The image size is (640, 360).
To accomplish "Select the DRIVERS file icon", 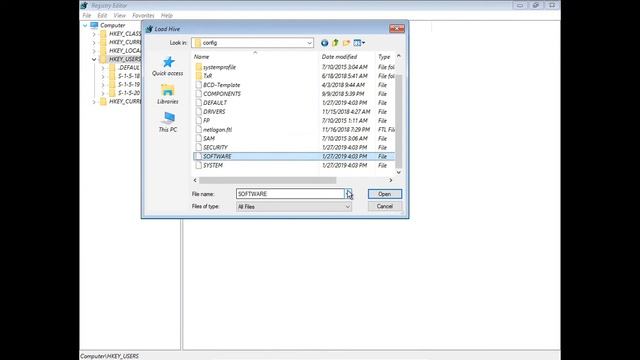I will 198,112.
